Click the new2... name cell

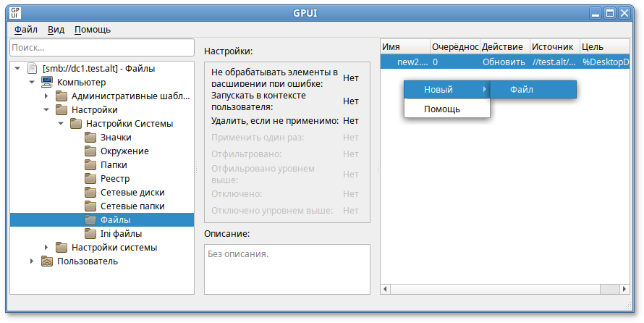point(405,62)
